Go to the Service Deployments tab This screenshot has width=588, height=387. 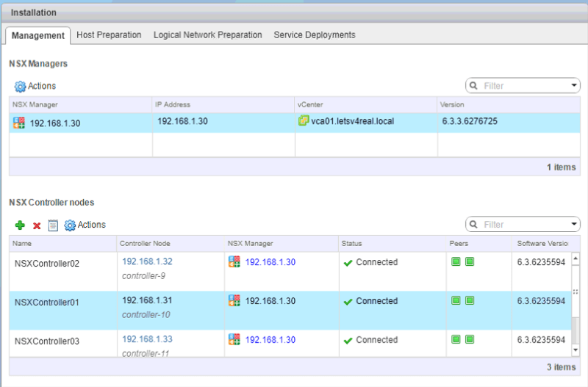tap(315, 35)
